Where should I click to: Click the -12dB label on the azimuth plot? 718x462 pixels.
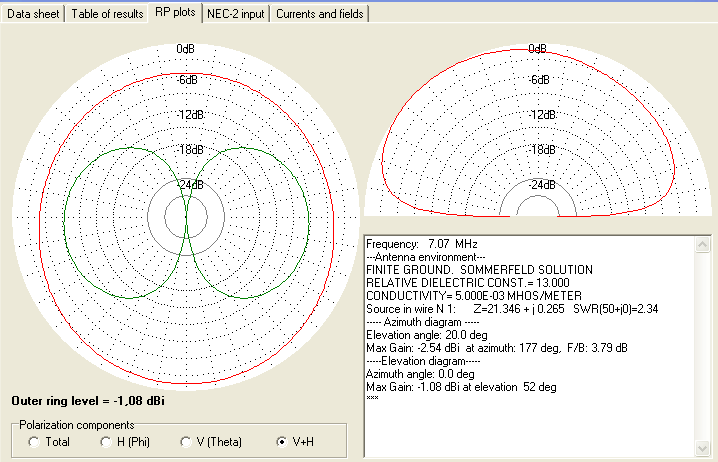click(185, 115)
